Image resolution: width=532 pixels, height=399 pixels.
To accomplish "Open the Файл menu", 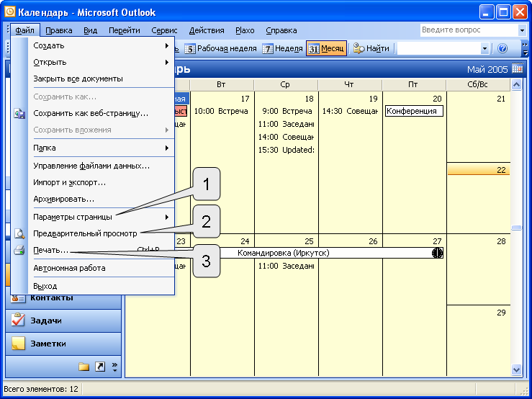I will (24, 30).
